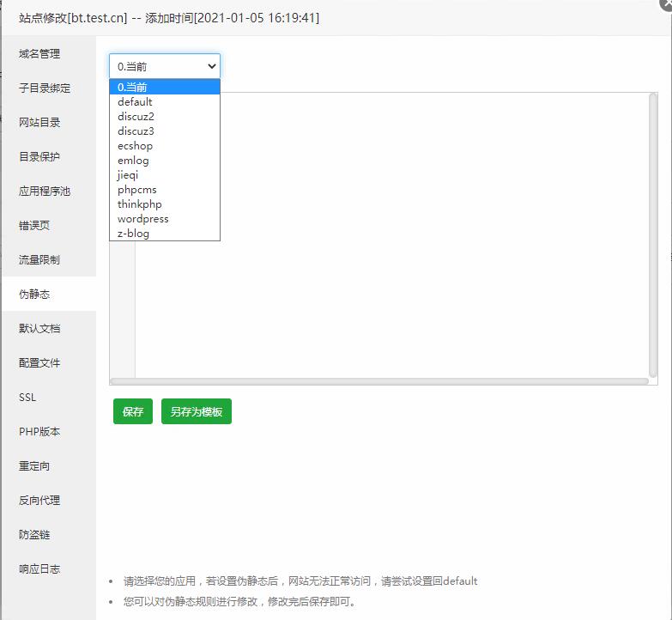Open the 应用程序池 tab
This screenshot has height=620, width=672.
[x=49, y=191]
